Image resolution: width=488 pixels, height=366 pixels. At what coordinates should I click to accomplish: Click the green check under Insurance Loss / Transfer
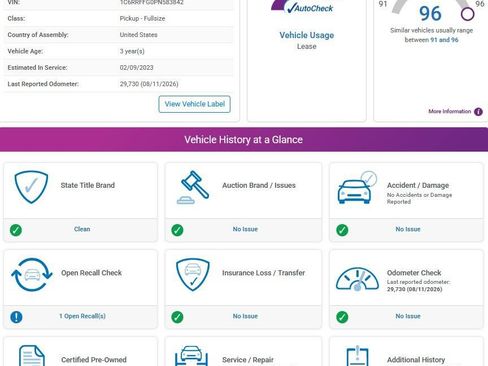point(177,317)
